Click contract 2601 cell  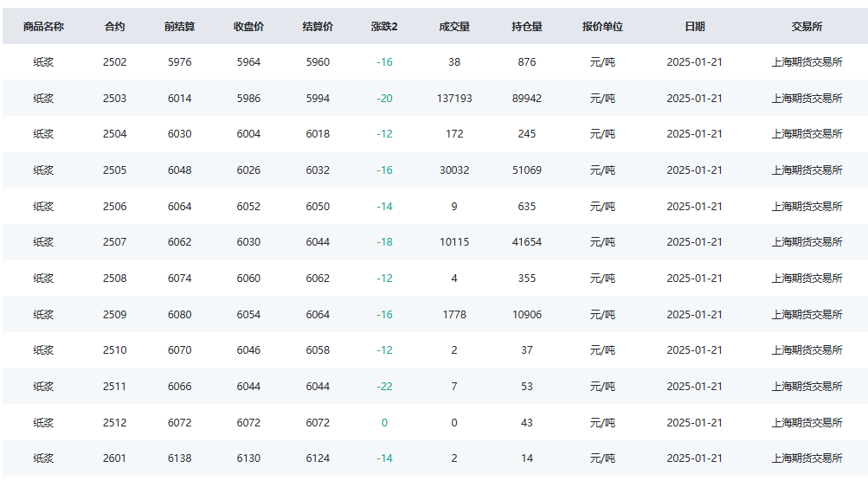click(114, 458)
